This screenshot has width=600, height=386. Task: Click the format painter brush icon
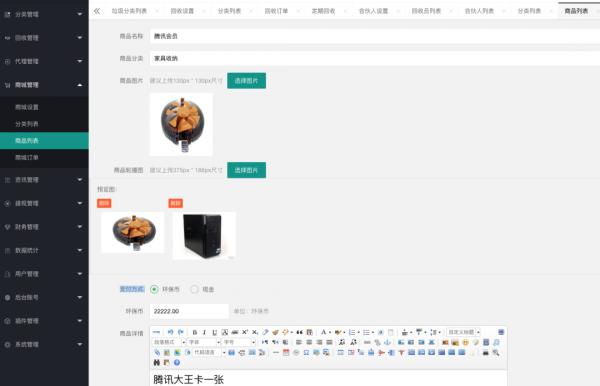tap(275, 332)
